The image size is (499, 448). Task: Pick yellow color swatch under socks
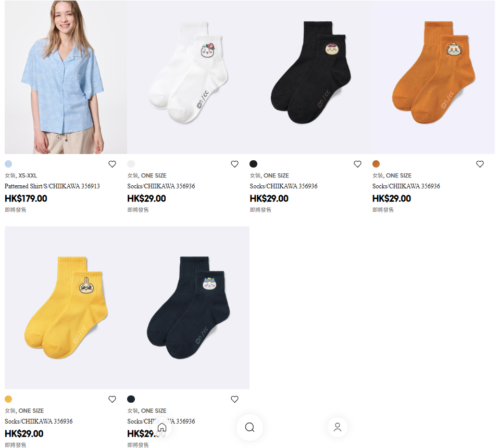tap(8, 399)
